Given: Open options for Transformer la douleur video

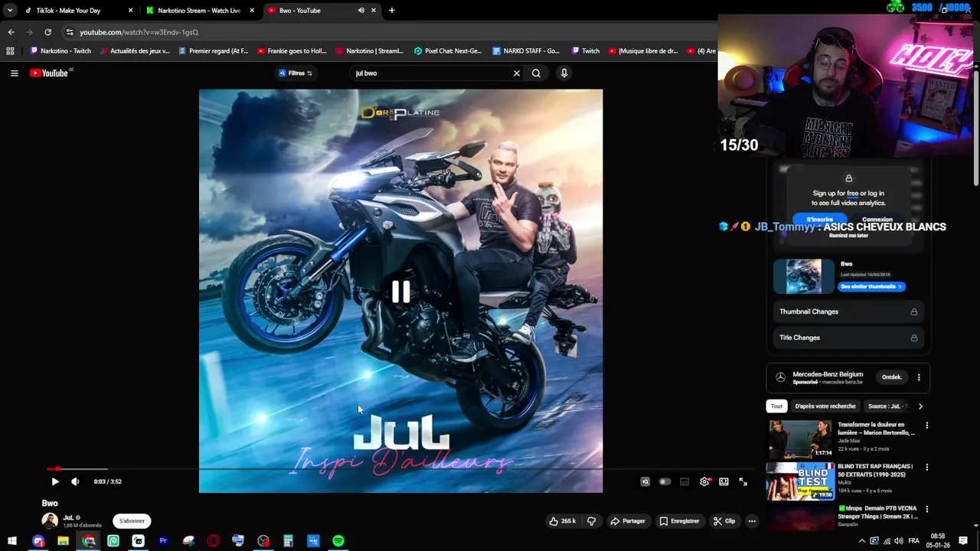Looking at the screenshot, I should (x=927, y=425).
